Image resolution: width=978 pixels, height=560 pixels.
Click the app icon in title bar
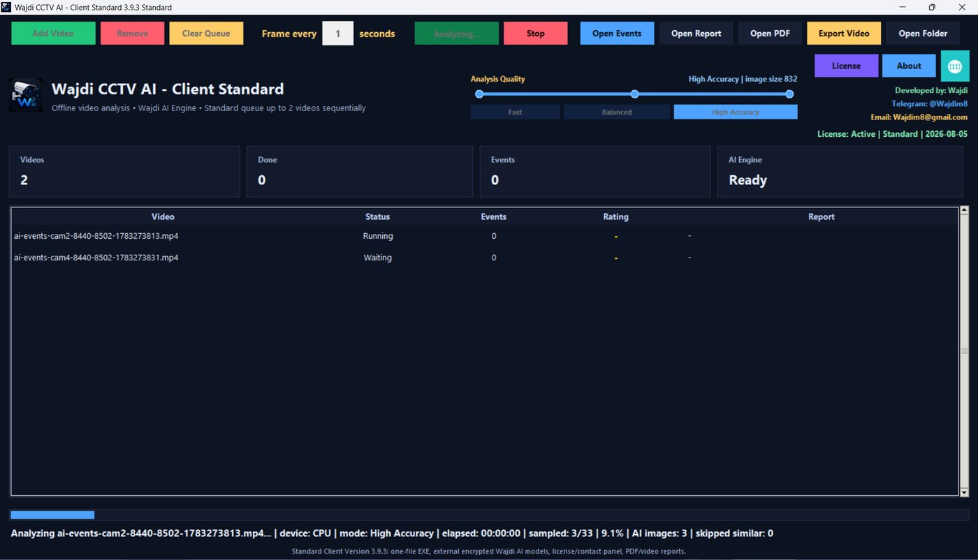(6, 7)
